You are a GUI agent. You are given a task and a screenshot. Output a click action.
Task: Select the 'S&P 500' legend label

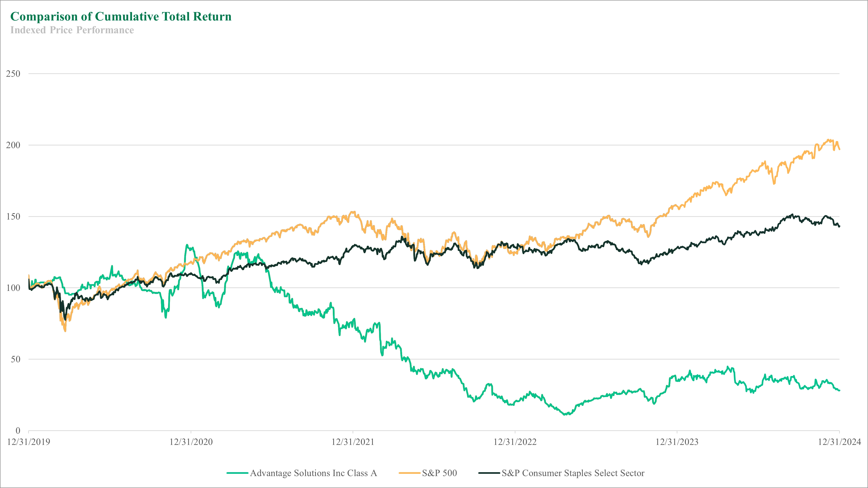[x=439, y=473]
